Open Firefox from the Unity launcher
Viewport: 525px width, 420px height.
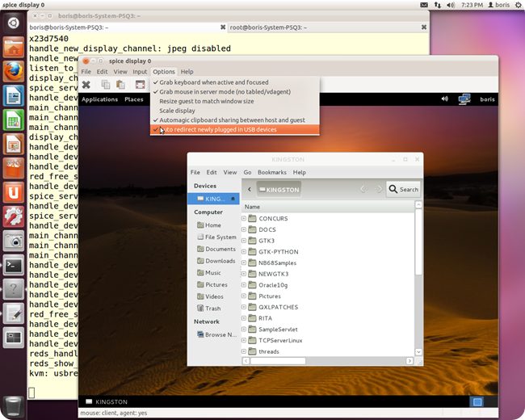point(13,72)
